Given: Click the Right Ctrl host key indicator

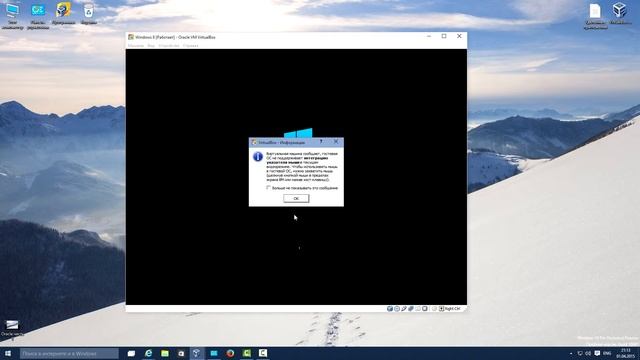Looking at the screenshot, I should click(x=449, y=309).
